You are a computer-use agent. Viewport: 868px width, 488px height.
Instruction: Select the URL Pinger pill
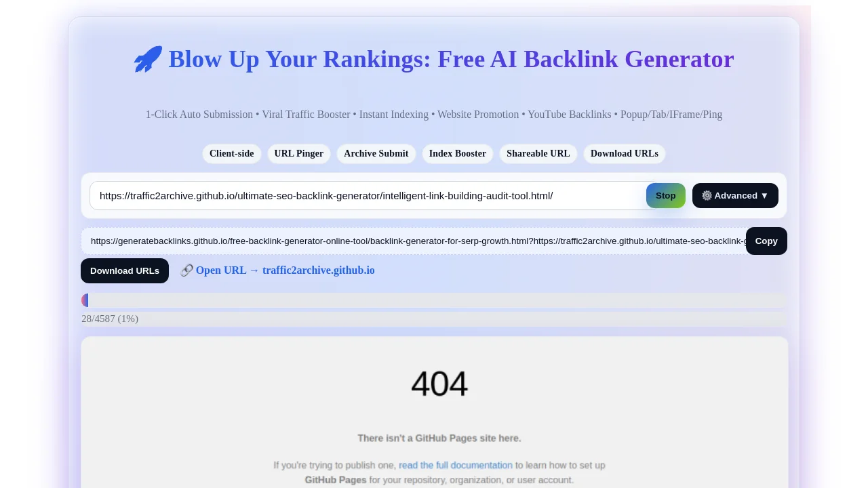pos(299,154)
